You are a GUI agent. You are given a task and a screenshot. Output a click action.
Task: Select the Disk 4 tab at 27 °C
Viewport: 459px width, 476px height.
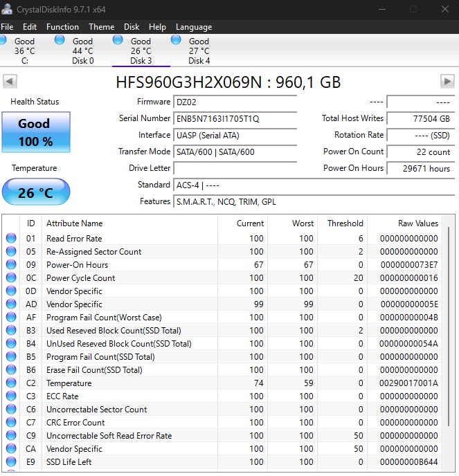tap(199, 51)
